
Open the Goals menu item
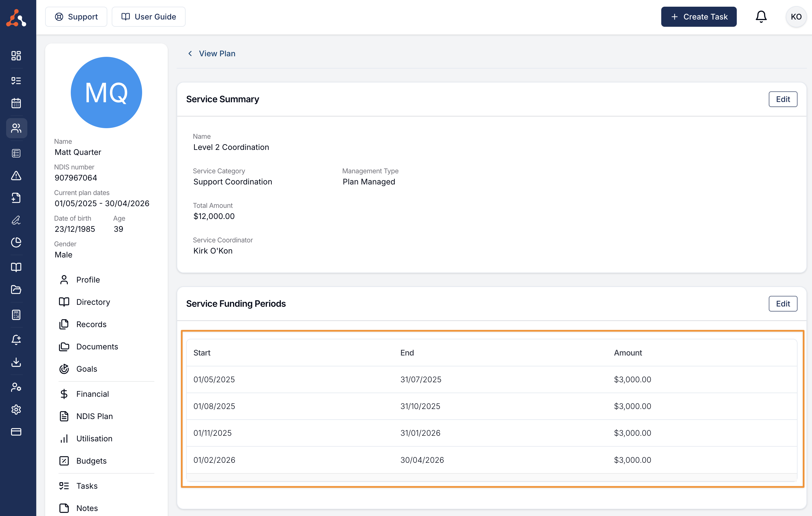pyautogui.click(x=87, y=369)
